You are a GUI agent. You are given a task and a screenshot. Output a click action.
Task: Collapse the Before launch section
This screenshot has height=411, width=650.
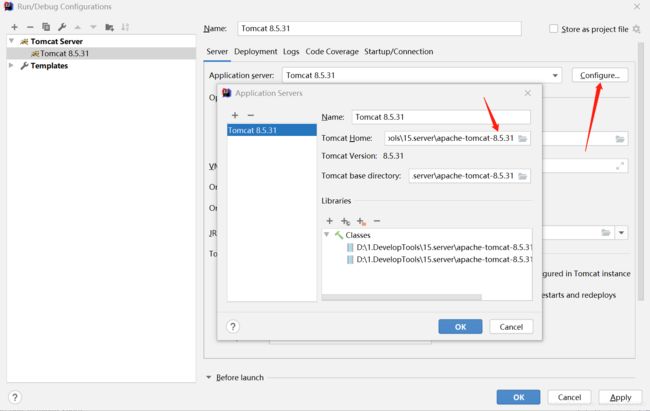tap(209, 377)
